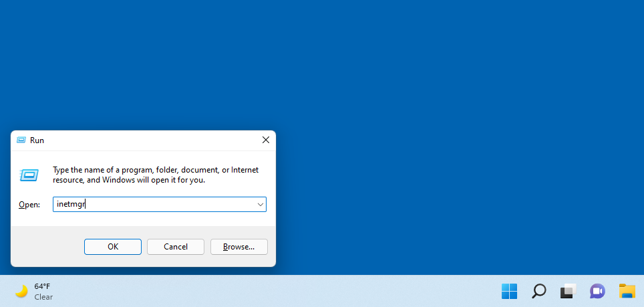
Task: Click an empty area of the desktop
Action: click(434, 100)
